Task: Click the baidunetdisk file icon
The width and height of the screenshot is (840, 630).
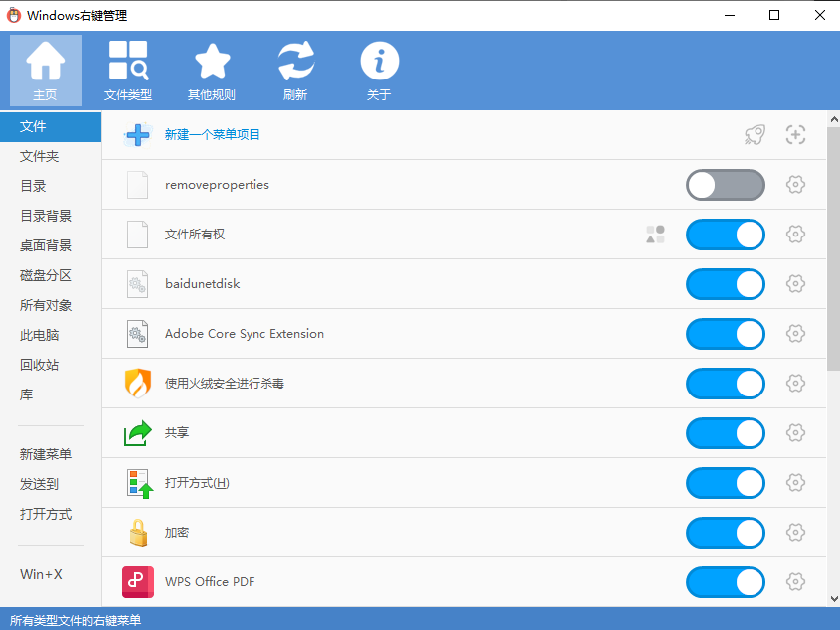Action: pos(137,284)
